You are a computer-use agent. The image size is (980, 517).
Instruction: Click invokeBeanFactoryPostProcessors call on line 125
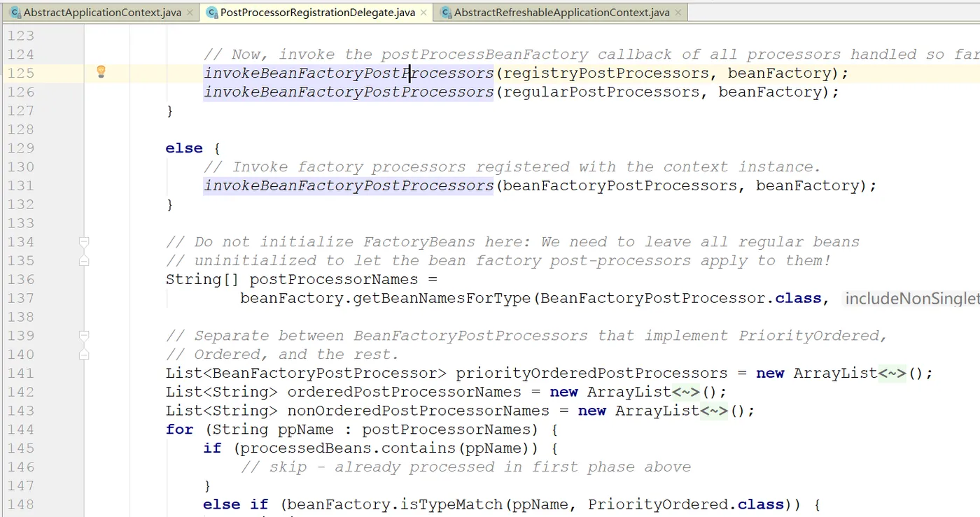[x=349, y=73]
